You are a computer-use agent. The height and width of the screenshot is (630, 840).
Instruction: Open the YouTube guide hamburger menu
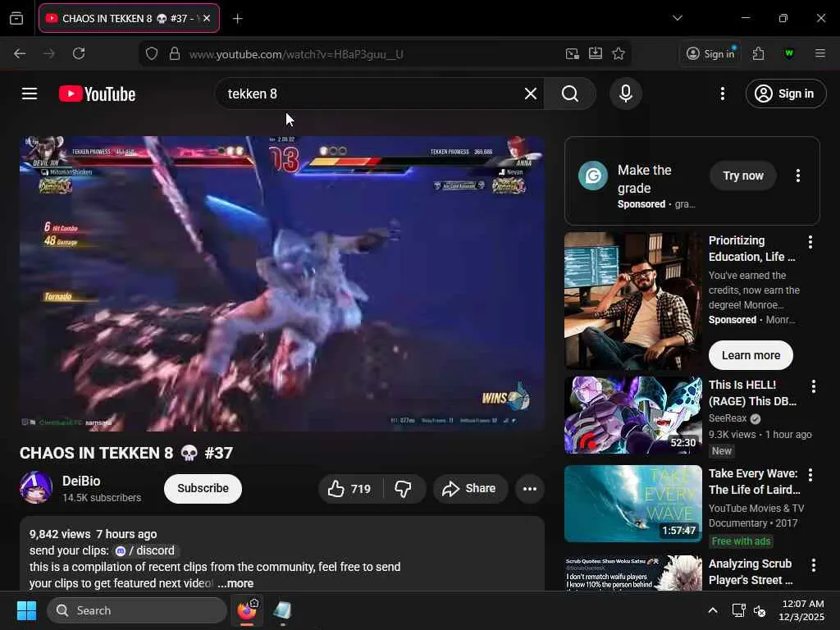tap(30, 94)
